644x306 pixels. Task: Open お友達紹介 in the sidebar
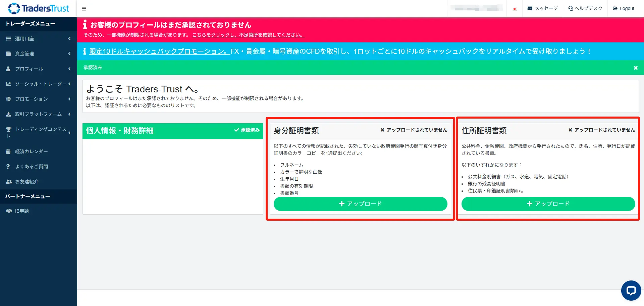(26, 182)
